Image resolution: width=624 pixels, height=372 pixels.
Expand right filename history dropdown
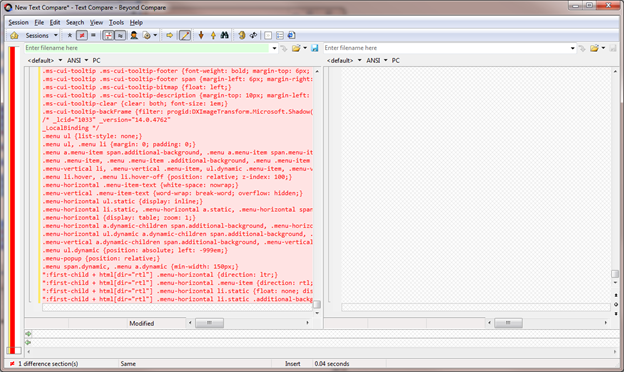tap(573, 48)
